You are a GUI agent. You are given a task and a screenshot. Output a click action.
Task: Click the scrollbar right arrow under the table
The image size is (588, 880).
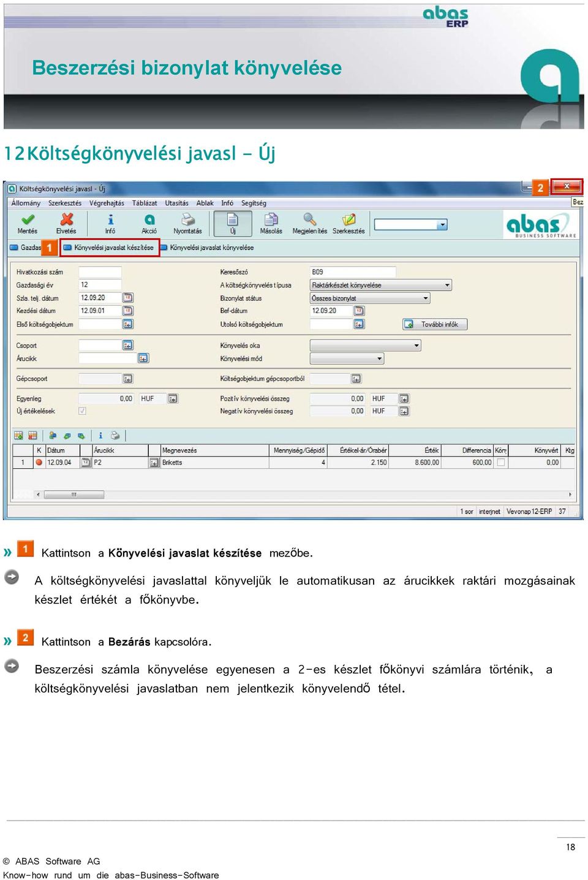point(570,494)
